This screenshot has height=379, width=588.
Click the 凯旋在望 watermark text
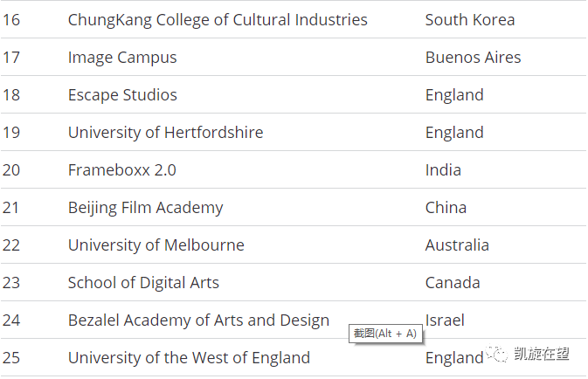coord(542,354)
